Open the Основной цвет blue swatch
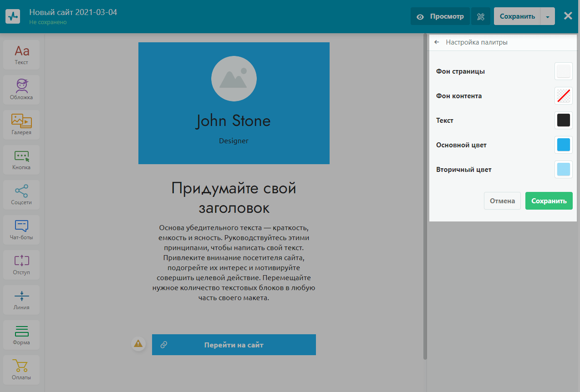The image size is (580, 392). [563, 145]
